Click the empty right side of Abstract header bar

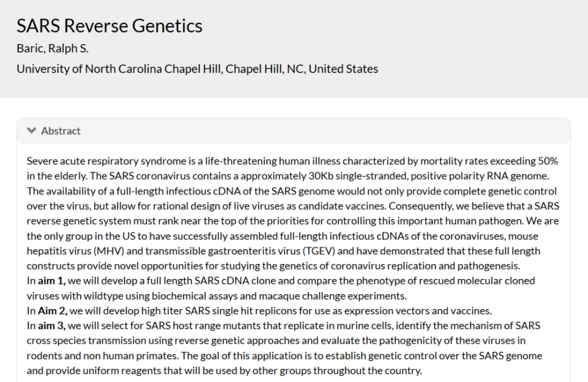coord(353,131)
